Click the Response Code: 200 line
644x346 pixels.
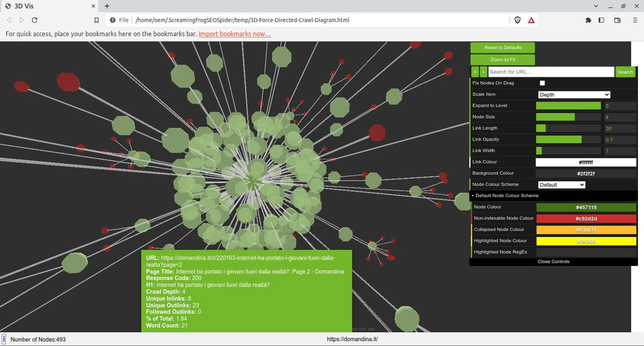[x=174, y=278]
